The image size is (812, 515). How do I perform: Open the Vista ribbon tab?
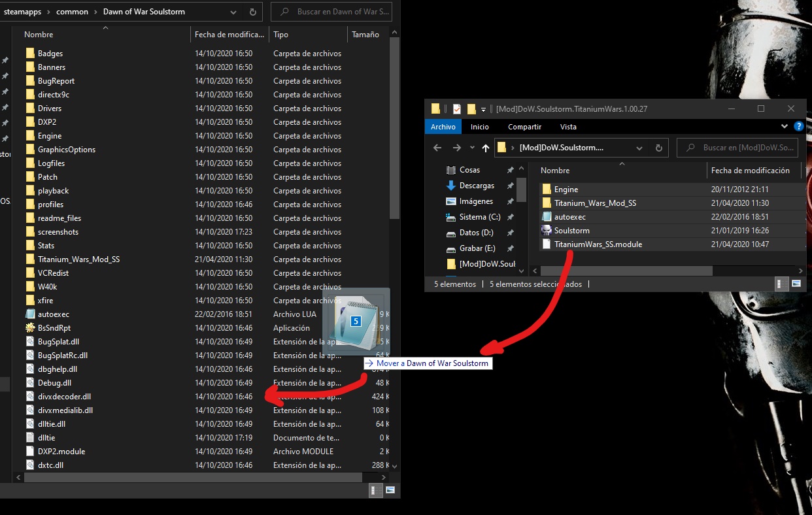(x=568, y=127)
